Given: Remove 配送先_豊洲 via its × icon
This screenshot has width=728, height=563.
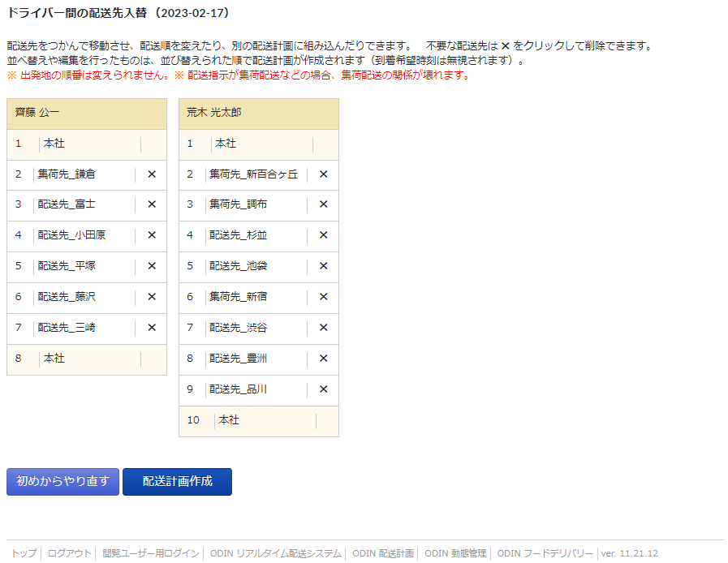Looking at the screenshot, I should click(x=323, y=359).
